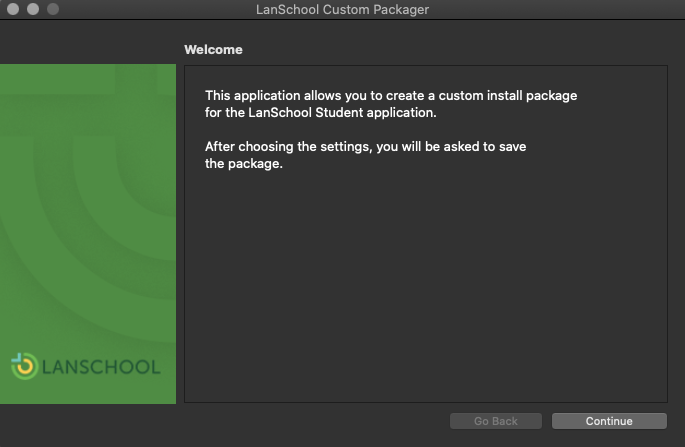Click the window title LanSchool Custom Packager
Screen dimensions: 685x447
click(342, 9)
